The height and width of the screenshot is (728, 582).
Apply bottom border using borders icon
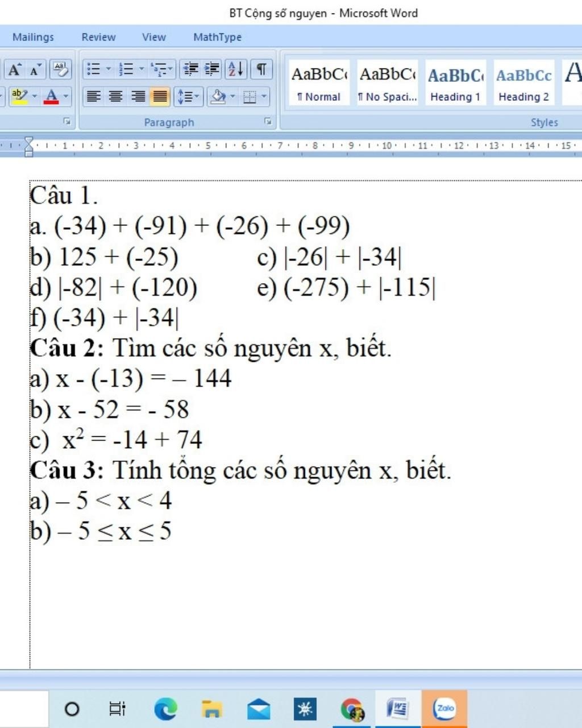tap(250, 96)
